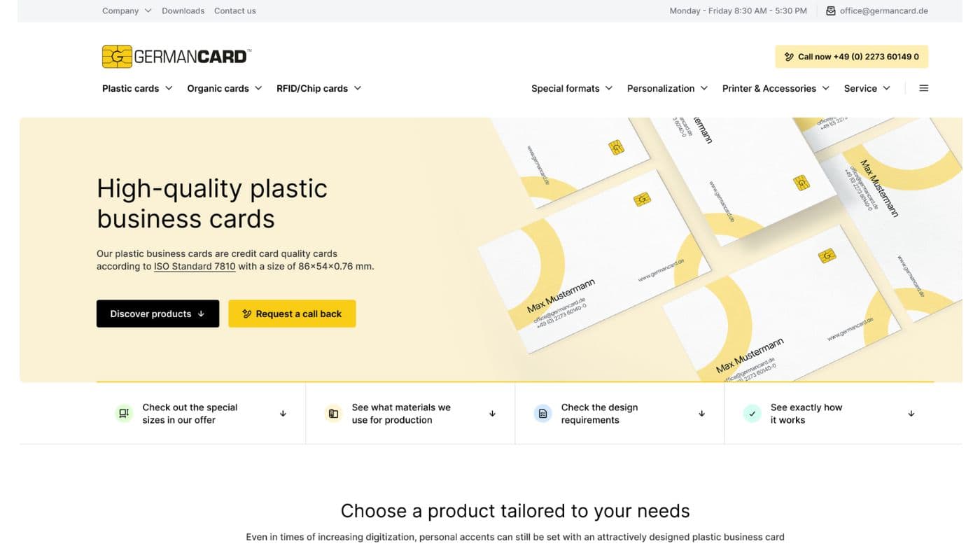This screenshot has height=560, width=980.
Task: Open the hamburger menu icon
Action: pos(923,88)
